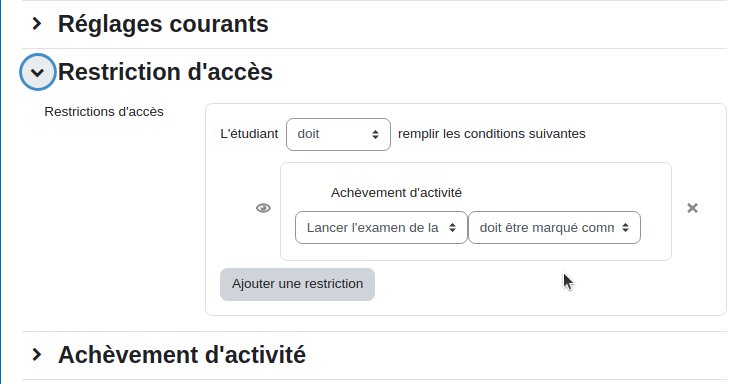748x384 pixels.
Task: Toggle the eye visibility icon for the restriction
Action: click(x=263, y=208)
